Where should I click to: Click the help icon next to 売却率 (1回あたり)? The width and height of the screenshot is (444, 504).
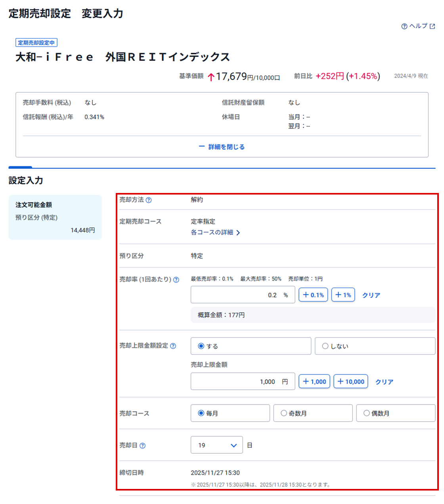coord(176,280)
